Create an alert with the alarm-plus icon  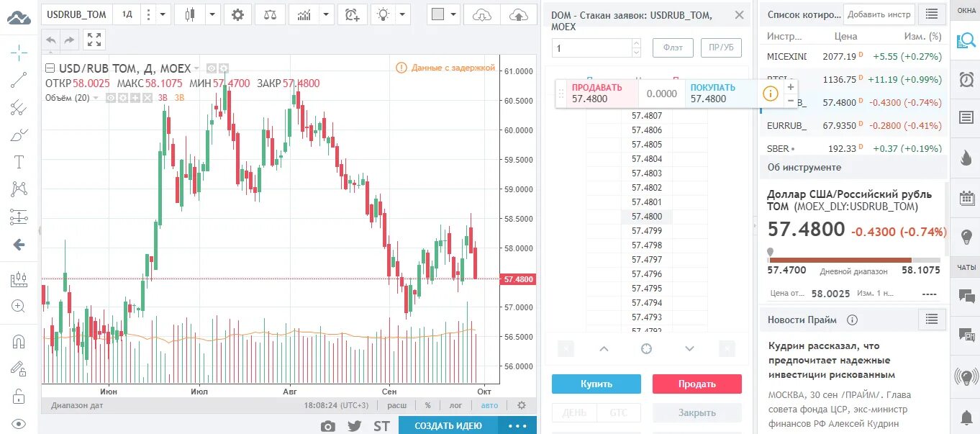point(352,14)
